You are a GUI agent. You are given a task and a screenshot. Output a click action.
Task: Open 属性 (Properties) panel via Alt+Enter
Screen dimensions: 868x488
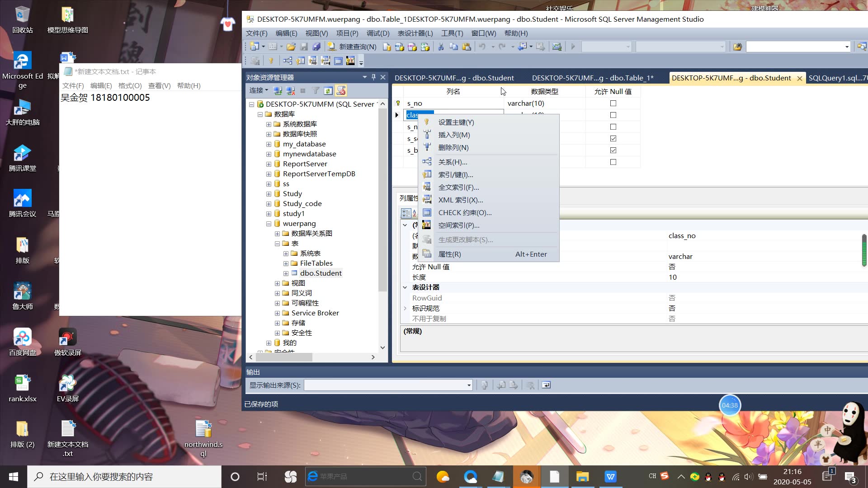click(x=449, y=253)
